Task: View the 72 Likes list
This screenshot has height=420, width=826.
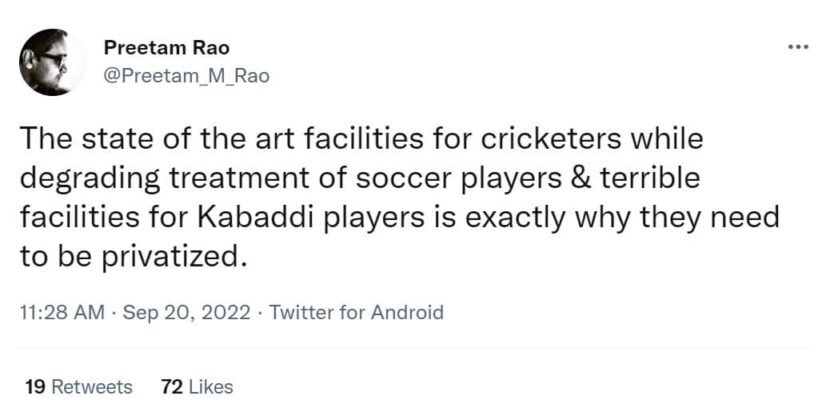Action: [x=196, y=386]
